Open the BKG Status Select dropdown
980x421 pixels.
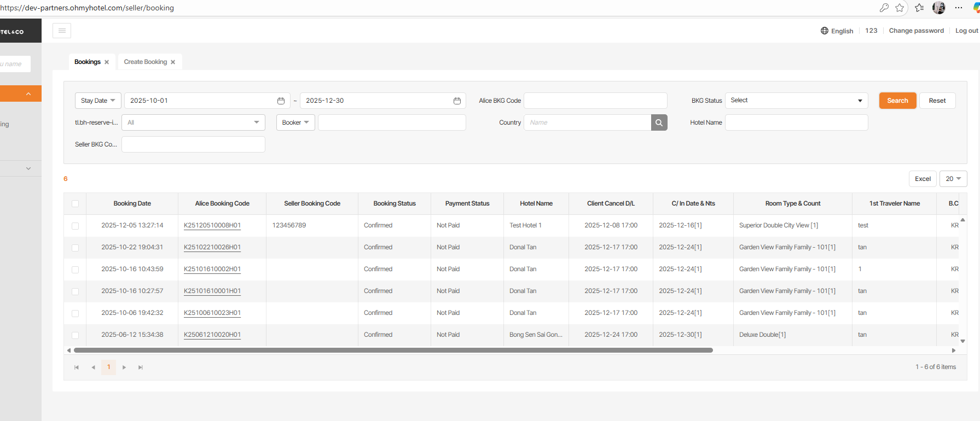tap(796, 101)
